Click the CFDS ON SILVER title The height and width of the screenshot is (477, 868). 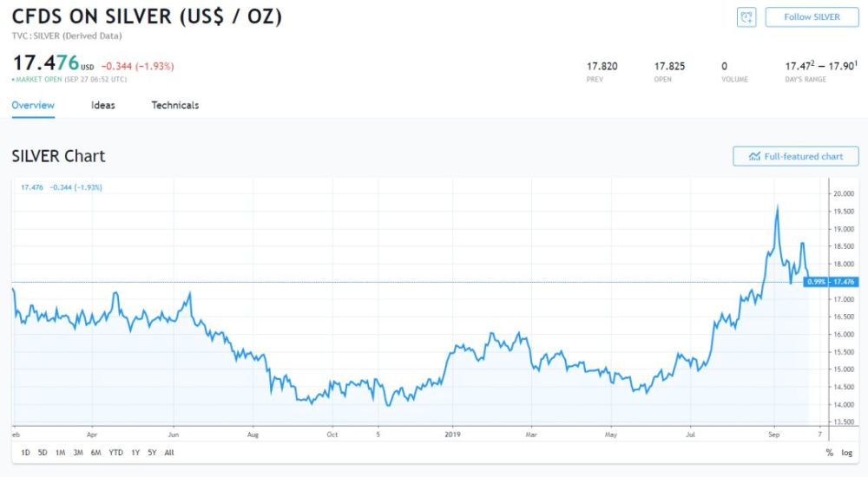coord(147,16)
